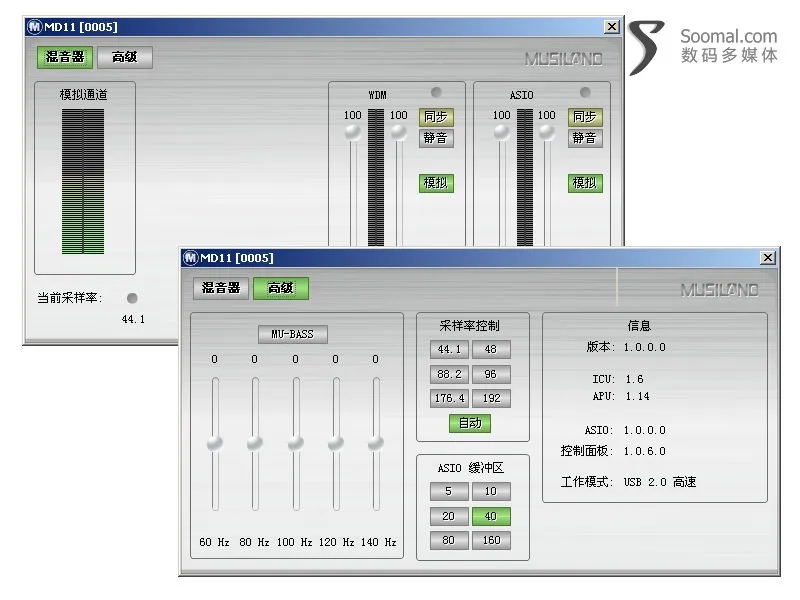Select ASIO buffer size 160
The image size is (800, 600).
[491, 540]
